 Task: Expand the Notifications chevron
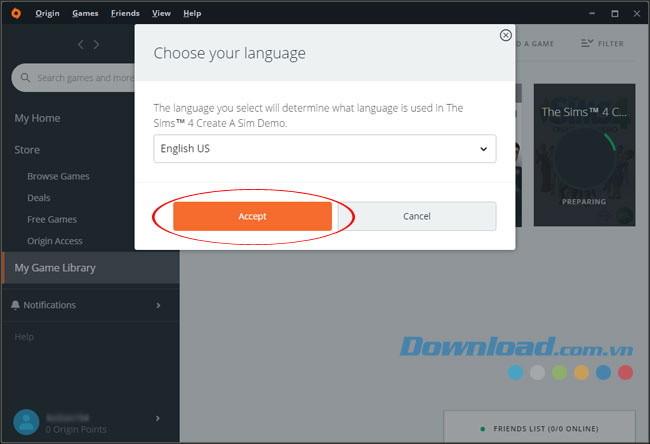(x=158, y=306)
